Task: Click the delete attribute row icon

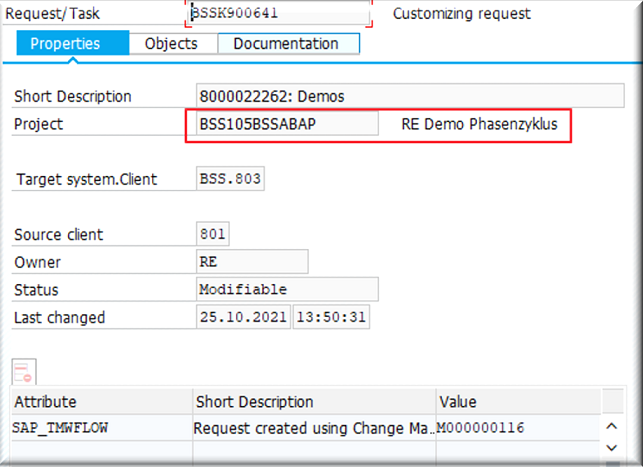Action: (x=24, y=372)
